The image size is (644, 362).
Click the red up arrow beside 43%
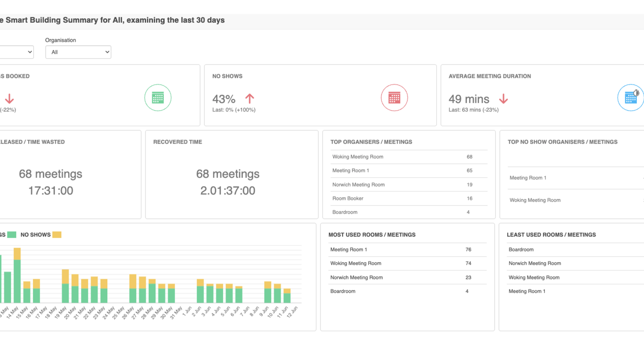coord(249,99)
